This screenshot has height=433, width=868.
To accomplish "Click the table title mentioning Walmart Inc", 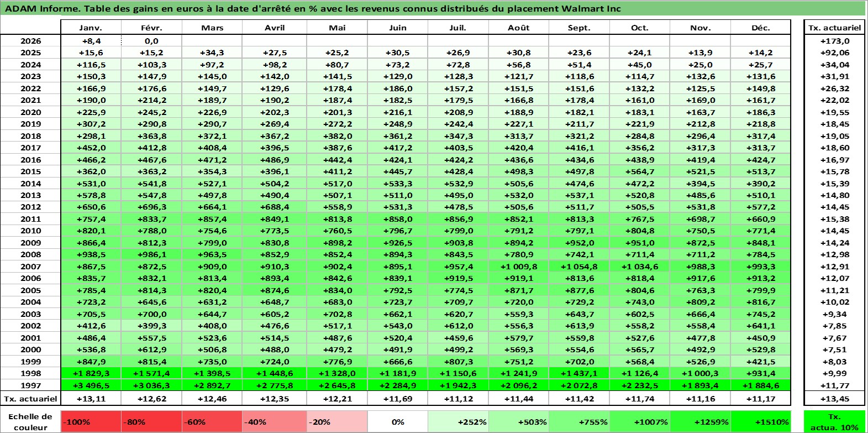I will coord(313,8).
